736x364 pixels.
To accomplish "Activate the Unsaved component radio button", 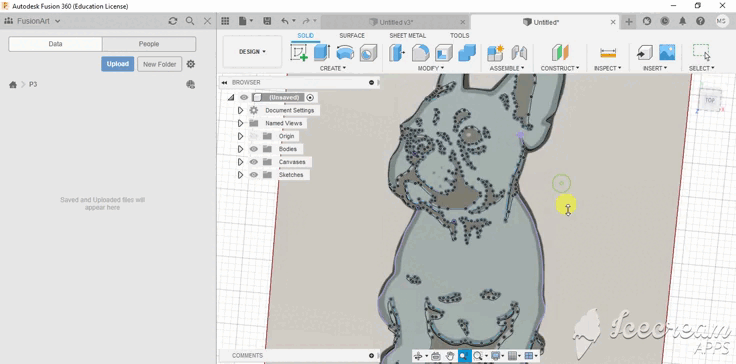I will pyautogui.click(x=310, y=98).
